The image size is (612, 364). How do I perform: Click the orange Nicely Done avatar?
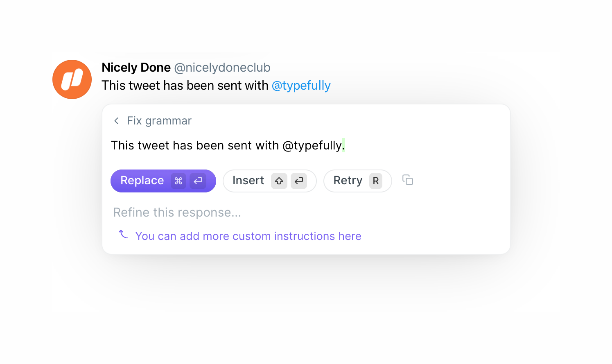pyautogui.click(x=72, y=79)
